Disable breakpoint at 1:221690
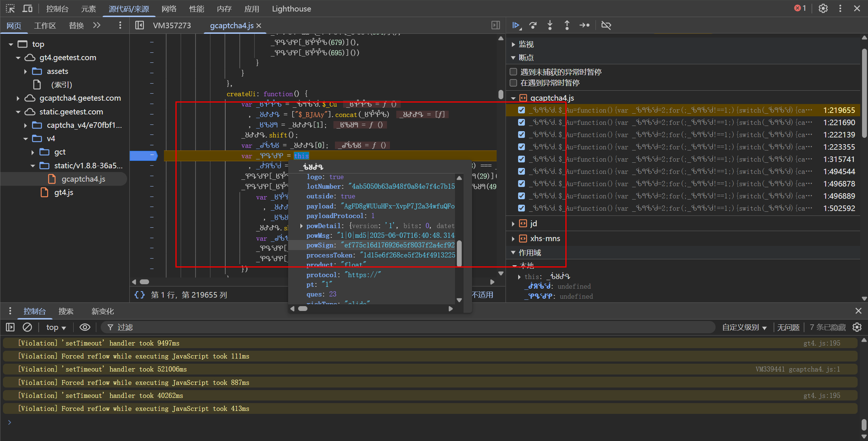Screen dimensions: 868x441 tap(522, 122)
